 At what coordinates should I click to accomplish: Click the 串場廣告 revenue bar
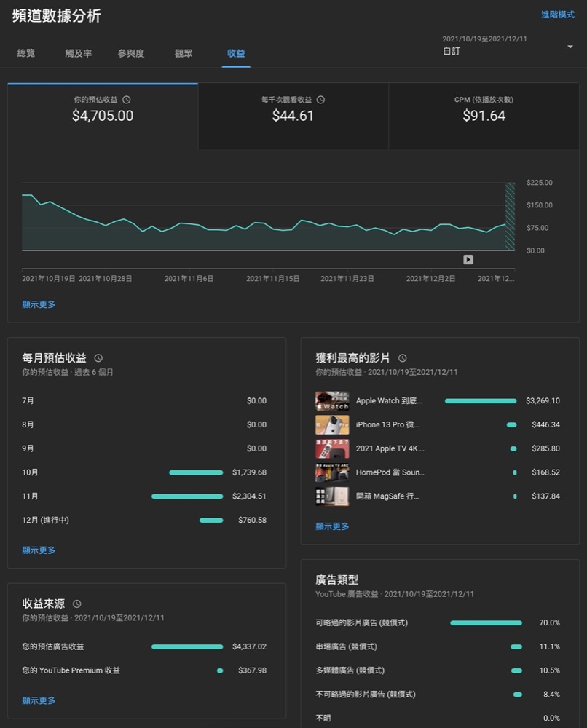pos(516,646)
